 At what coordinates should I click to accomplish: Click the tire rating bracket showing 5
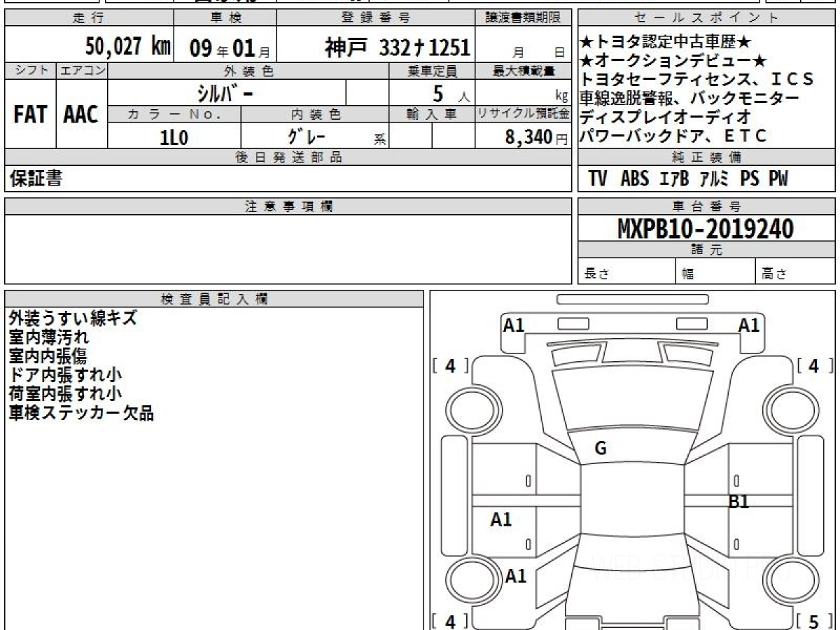[814, 621]
